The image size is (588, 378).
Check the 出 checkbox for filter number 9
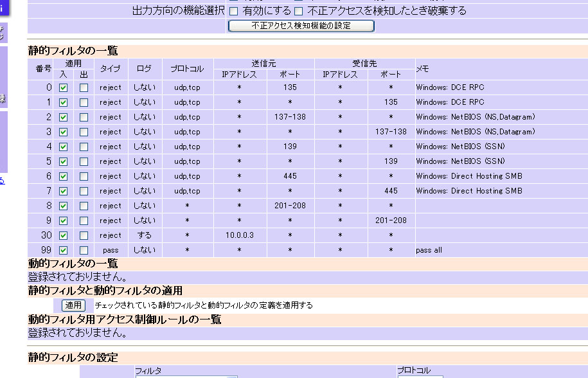[84, 221]
